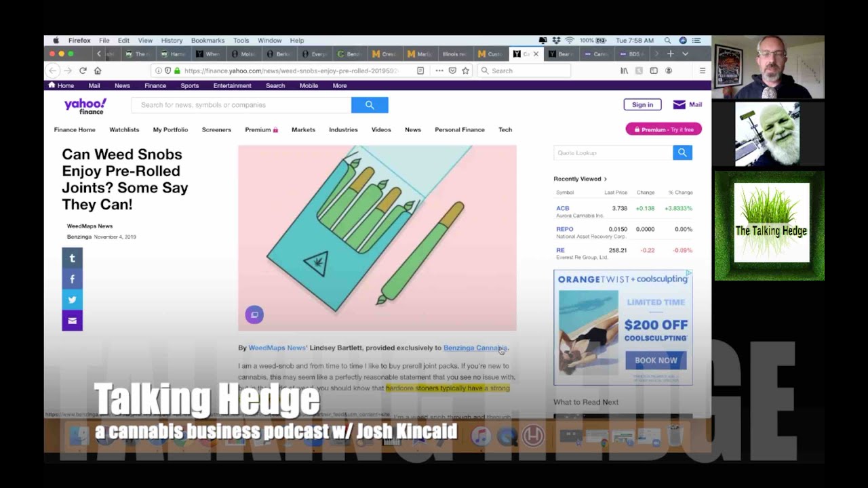
Task: Select the Watchlists tab
Action: pos(124,129)
